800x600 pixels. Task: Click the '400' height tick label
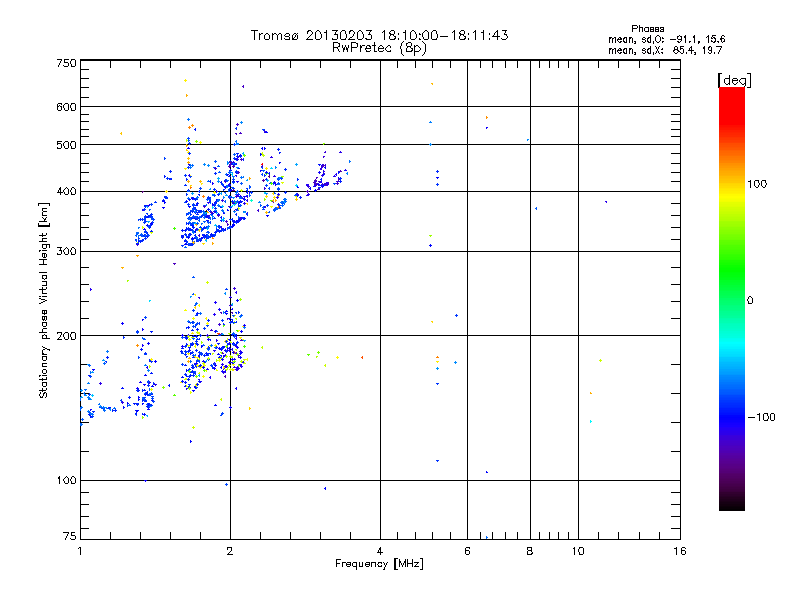coord(66,192)
